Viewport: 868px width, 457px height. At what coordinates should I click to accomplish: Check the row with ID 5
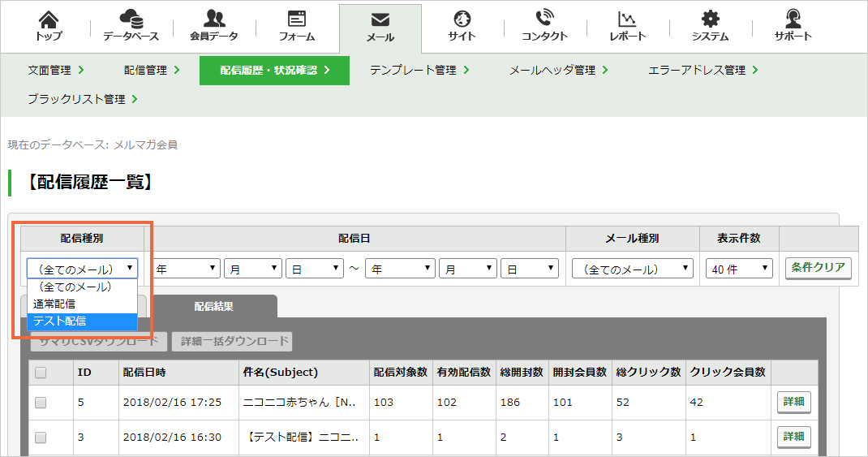pos(41,403)
